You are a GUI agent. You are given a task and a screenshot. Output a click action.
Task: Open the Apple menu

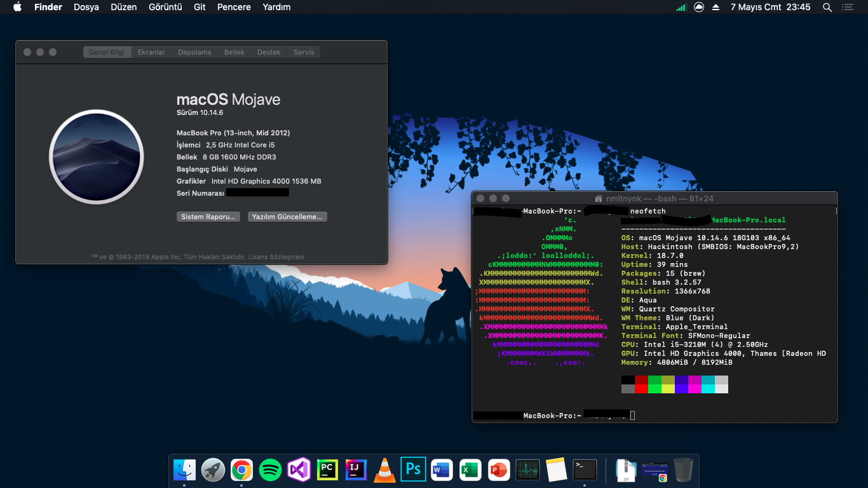17,7
